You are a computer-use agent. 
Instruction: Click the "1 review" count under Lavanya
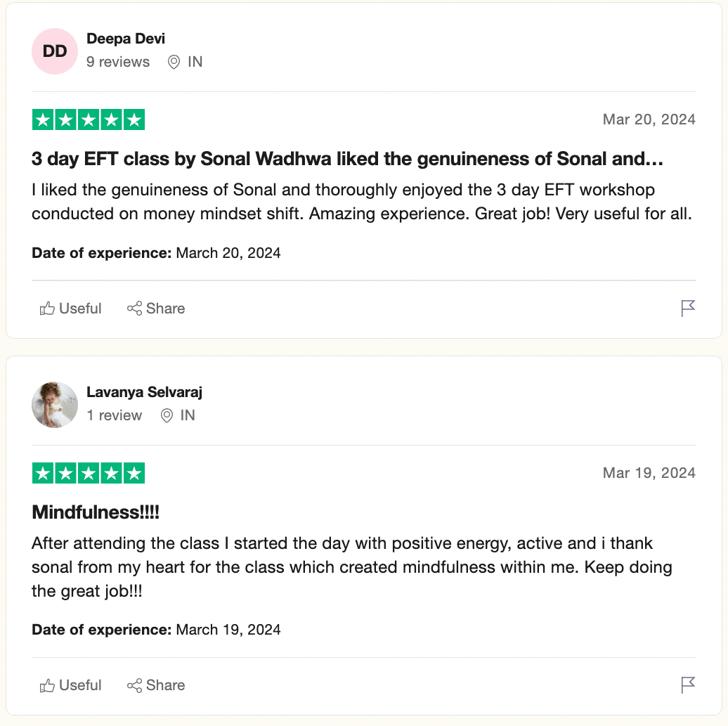point(115,415)
